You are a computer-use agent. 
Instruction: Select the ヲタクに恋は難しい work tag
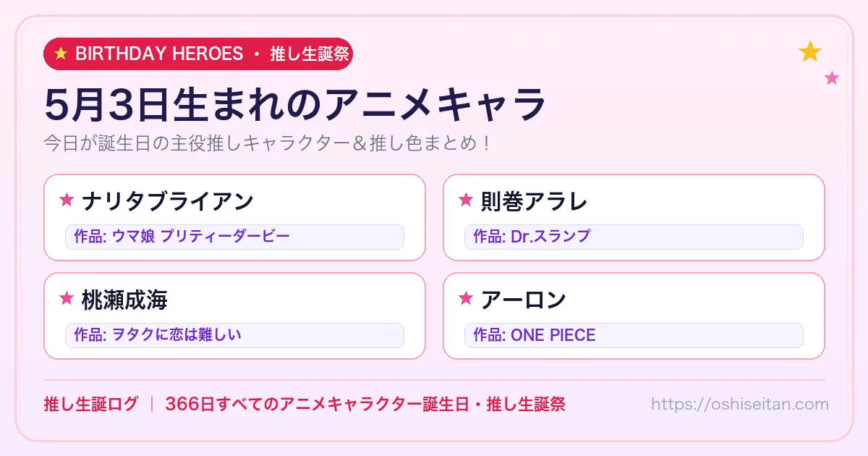pyautogui.click(x=234, y=335)
